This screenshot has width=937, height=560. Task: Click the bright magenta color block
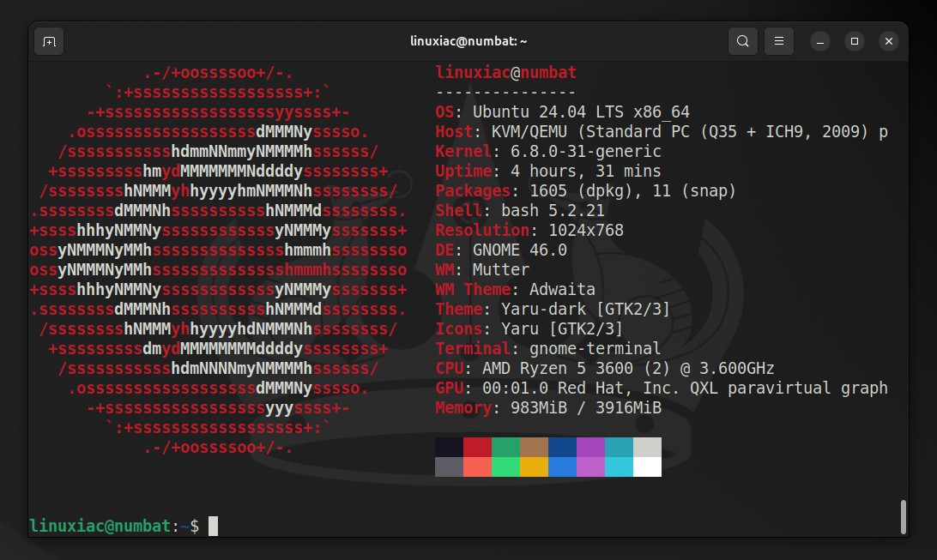[590, 467]
